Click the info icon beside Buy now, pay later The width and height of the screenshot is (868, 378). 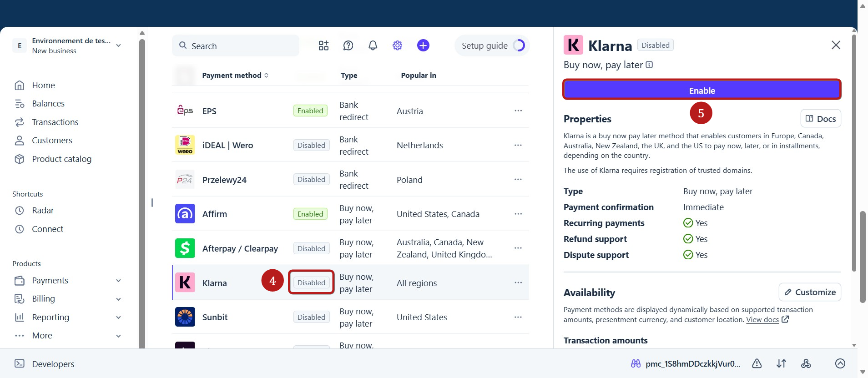pyautogui.click(x=649, y=65)
